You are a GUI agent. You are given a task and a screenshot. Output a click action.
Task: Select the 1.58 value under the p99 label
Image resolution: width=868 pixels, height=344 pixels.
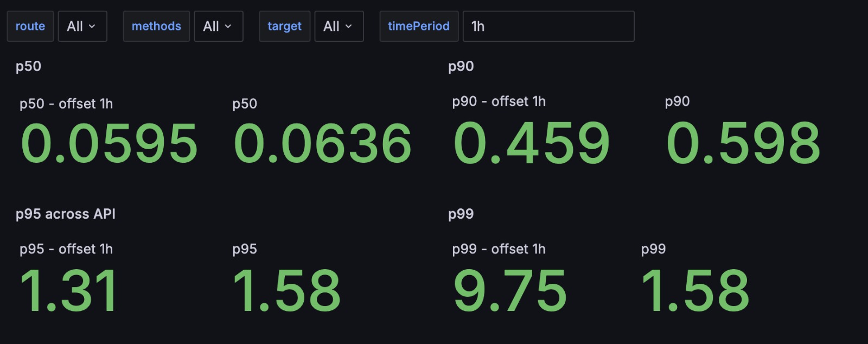coord(695,291)
